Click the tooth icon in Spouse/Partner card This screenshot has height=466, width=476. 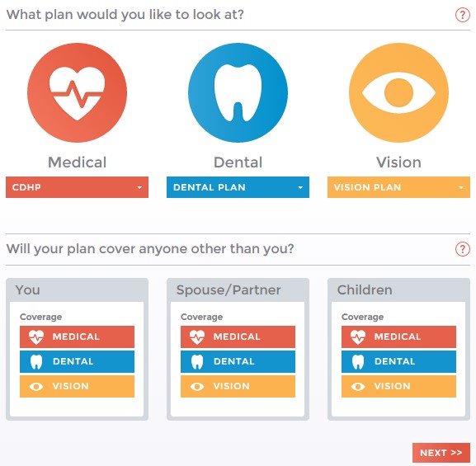point(197,362)
